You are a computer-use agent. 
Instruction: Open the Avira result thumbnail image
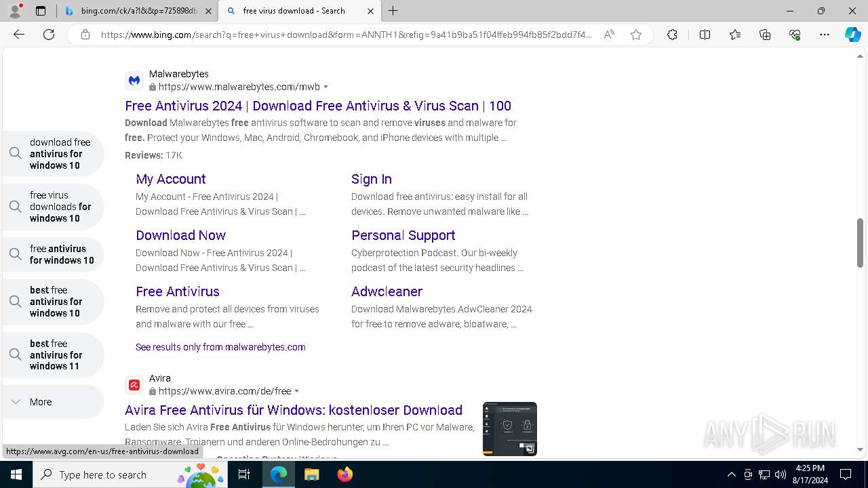click(510, 429)
